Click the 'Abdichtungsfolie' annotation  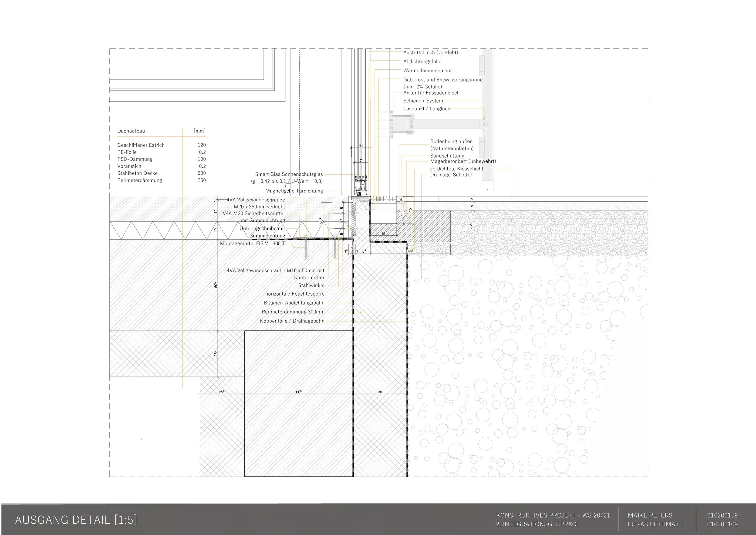422,62
